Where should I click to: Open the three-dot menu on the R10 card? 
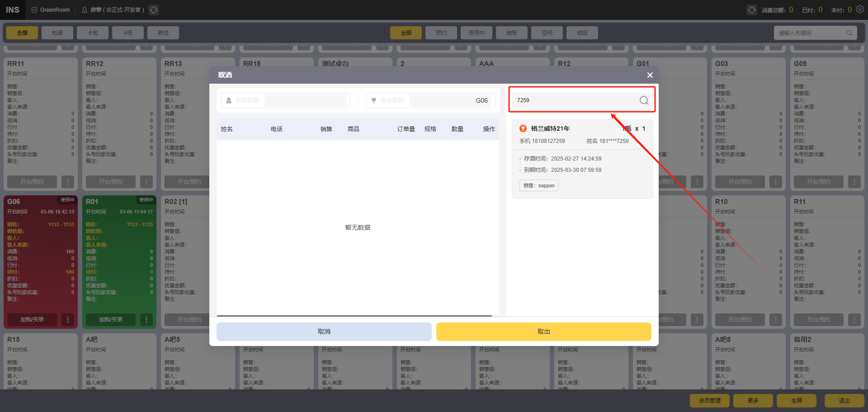pyautogui.click(x=776, y=320)
